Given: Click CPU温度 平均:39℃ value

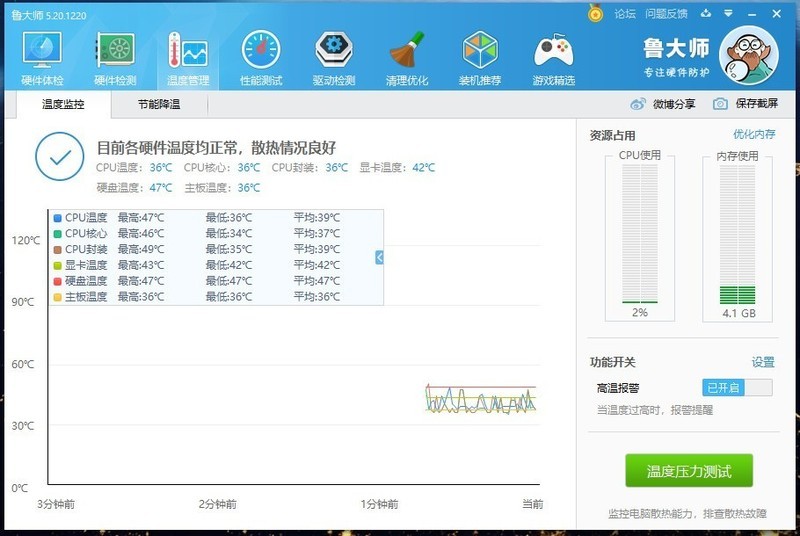Looking at the screenshot, I should point(316,218).
